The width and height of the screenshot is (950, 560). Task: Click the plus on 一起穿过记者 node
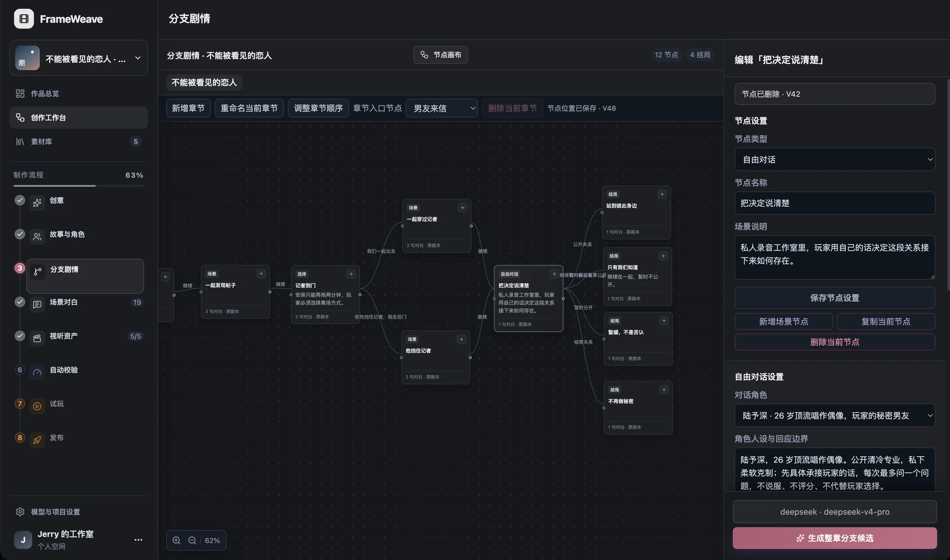pyautogui.click(x=463, y=208)
